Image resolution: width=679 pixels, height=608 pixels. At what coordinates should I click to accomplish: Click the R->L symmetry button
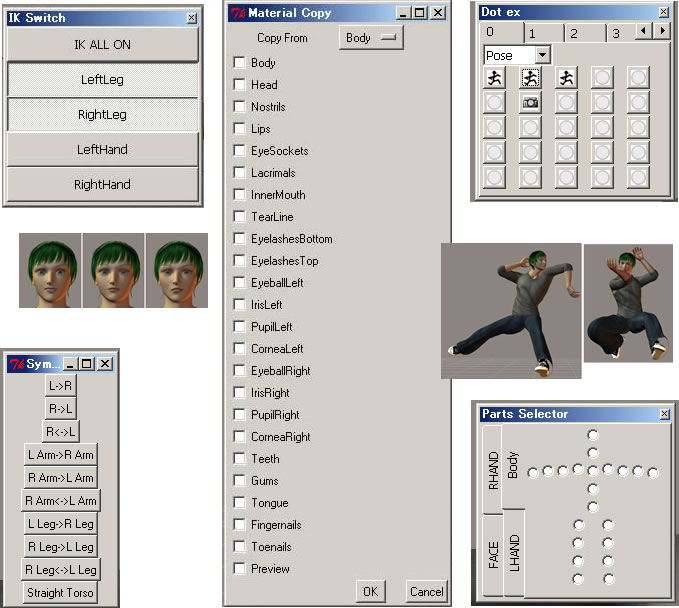point(61,408)
